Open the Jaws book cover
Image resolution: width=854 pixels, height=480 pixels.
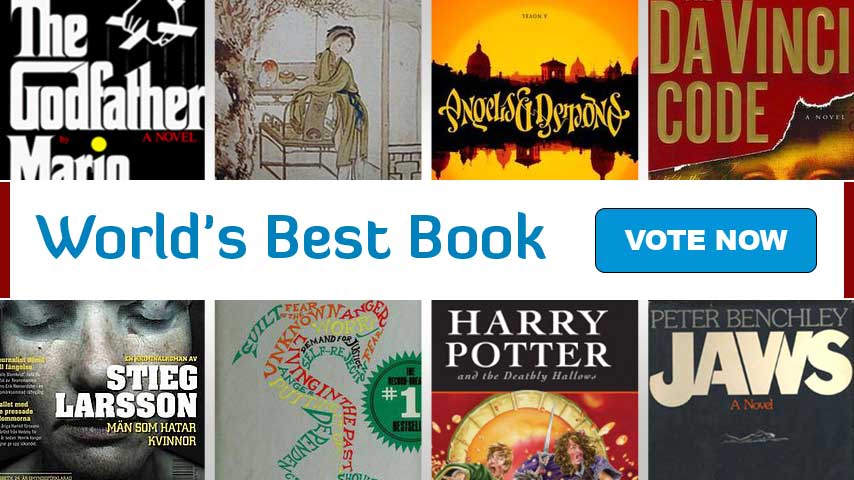(x=751, y=390)
